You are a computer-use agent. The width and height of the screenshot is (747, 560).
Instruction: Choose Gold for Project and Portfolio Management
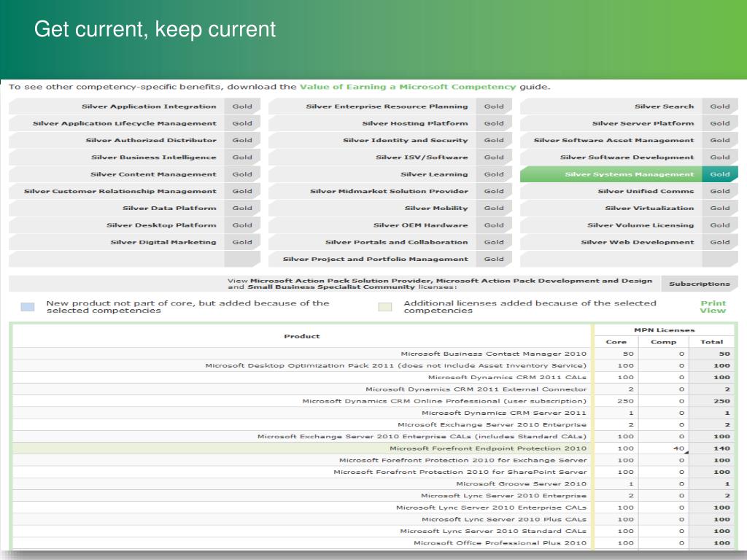(494, 259)
